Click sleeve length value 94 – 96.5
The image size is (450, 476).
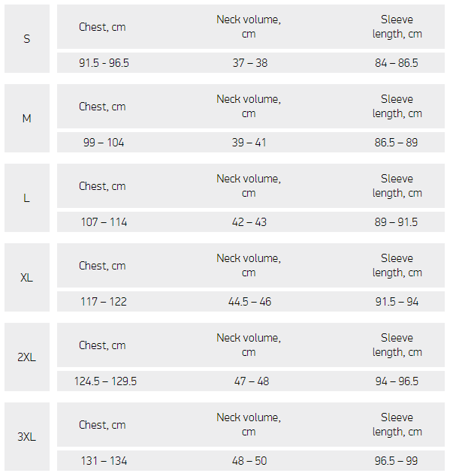click(397, 381)
